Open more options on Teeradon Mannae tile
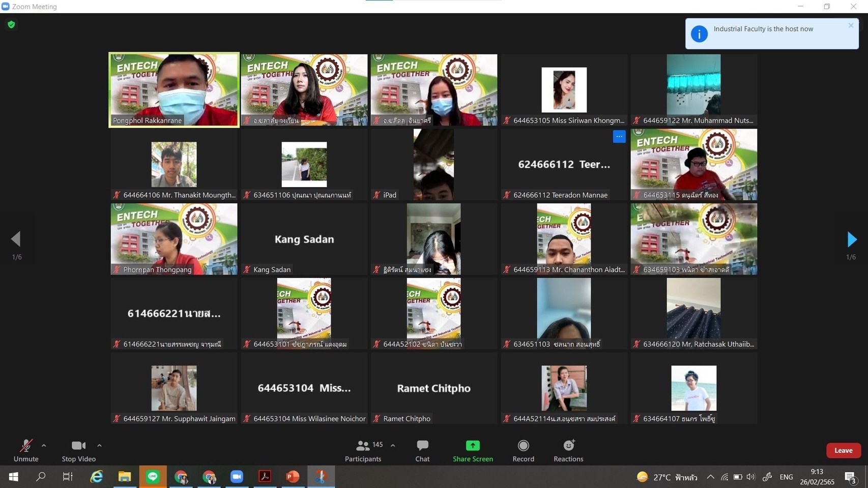The width and height of the screenshot is (868, 488). point(619,136)
